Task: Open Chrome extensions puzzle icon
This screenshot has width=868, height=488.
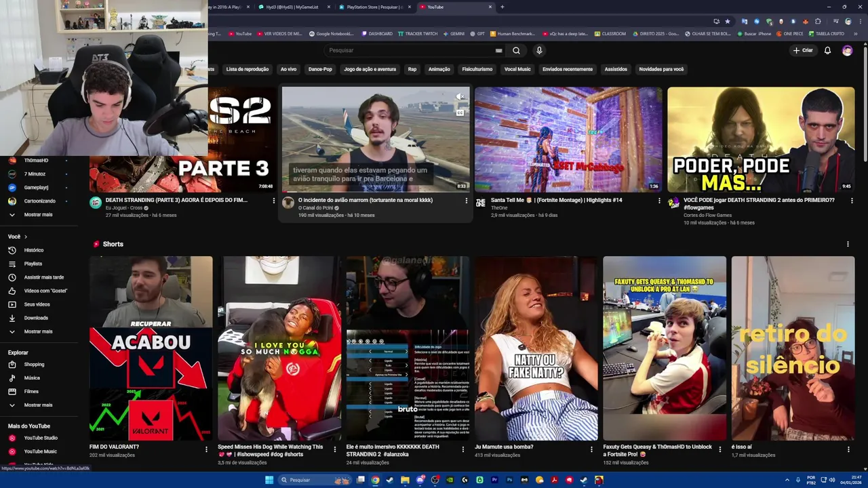Action: [818, 21]
